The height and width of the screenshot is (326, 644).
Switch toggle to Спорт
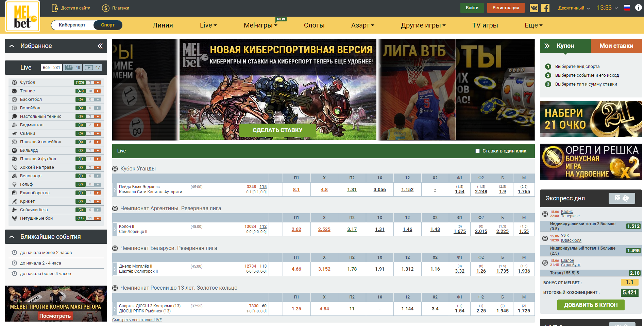coord(108,25)
